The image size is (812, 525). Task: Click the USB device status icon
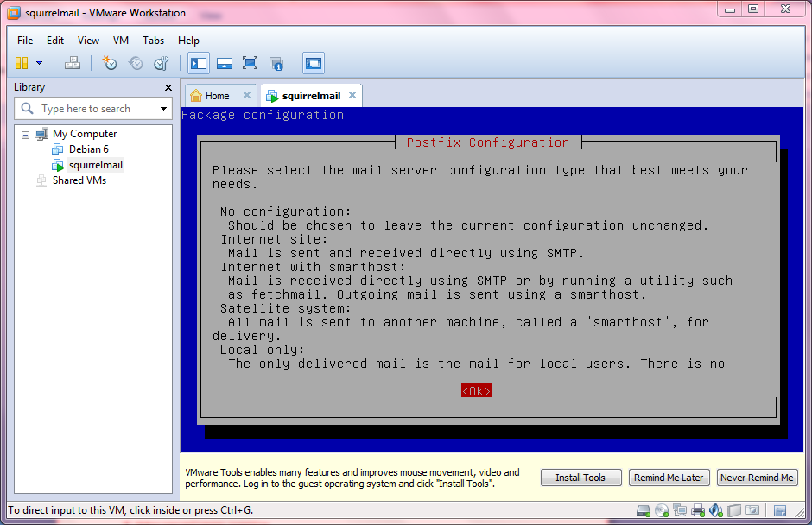[x=734, y=511]
